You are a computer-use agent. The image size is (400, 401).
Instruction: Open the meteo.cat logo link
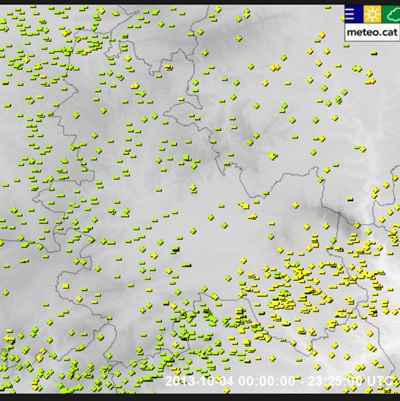(372, 24)
